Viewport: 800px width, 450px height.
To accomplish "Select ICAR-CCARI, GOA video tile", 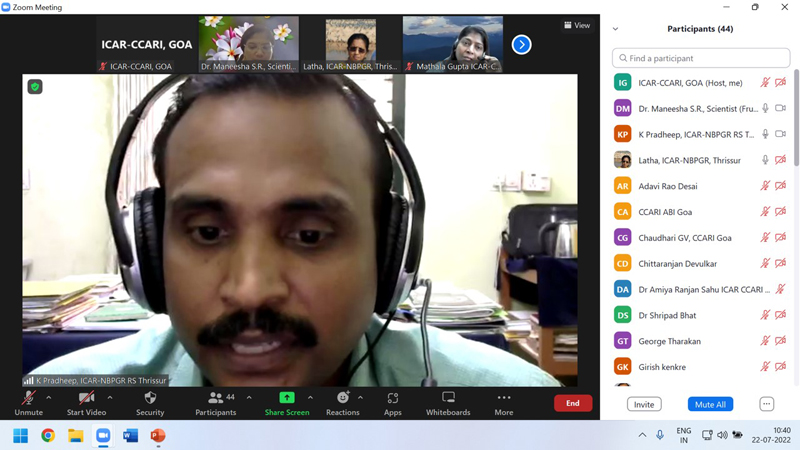I will point(146,44).
